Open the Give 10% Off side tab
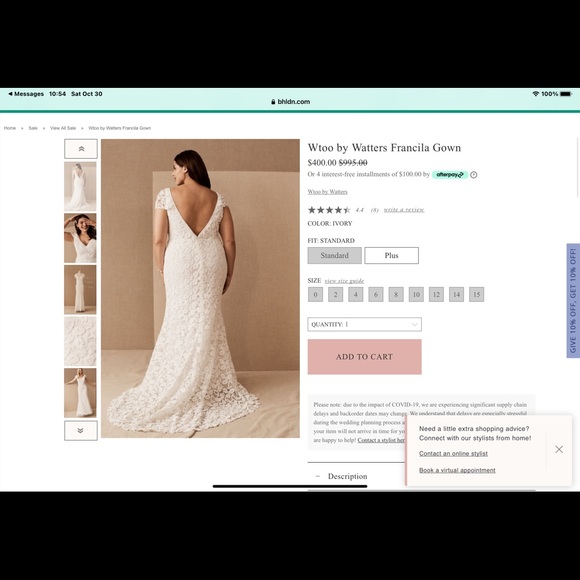Image resolution: width=580 pixels, height=580 pixels. click(573, 301)
